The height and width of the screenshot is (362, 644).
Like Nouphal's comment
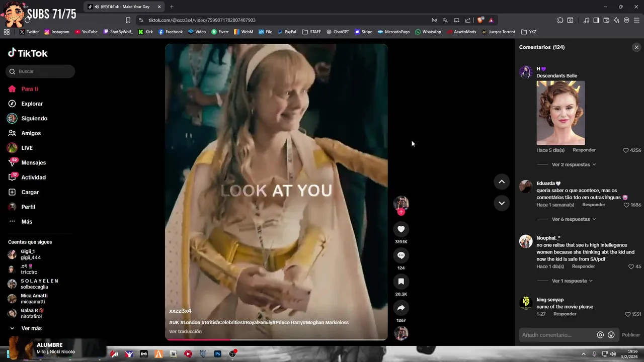click(x=631, y=266)
